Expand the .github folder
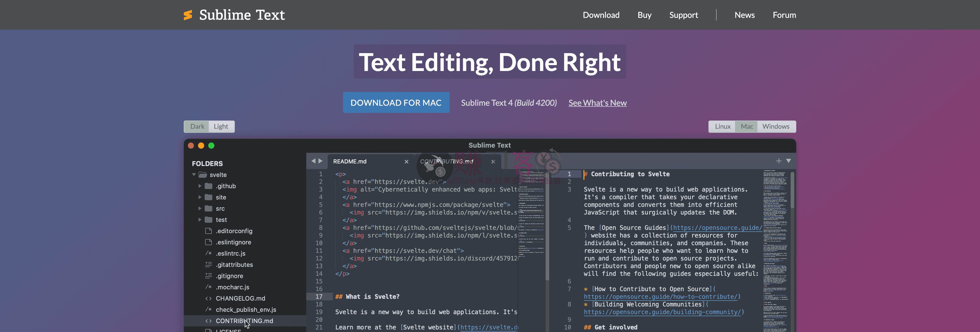 200,186
